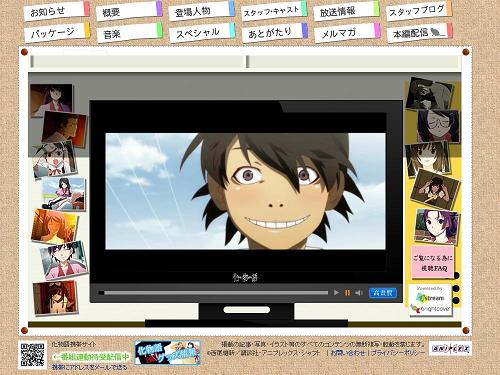Open the 化物語 banner in the footer
The height and width of the screenshot is (375, 500).
[x=168, y=353]
